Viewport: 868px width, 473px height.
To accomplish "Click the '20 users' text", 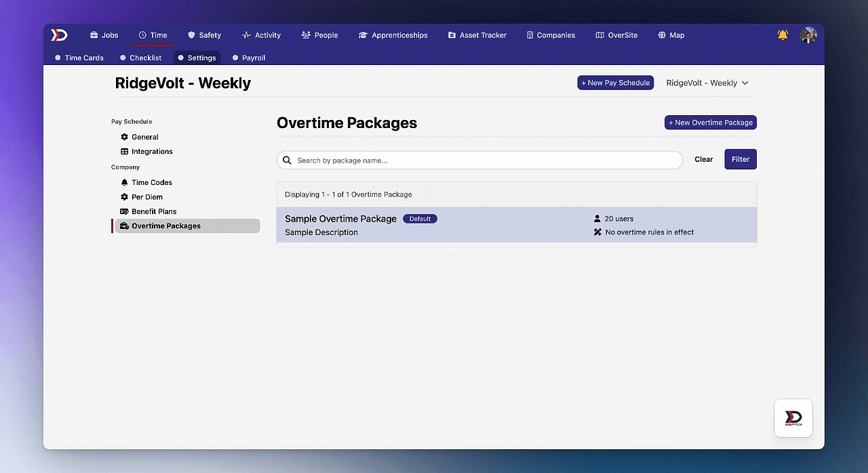I will tap(619, 219).
